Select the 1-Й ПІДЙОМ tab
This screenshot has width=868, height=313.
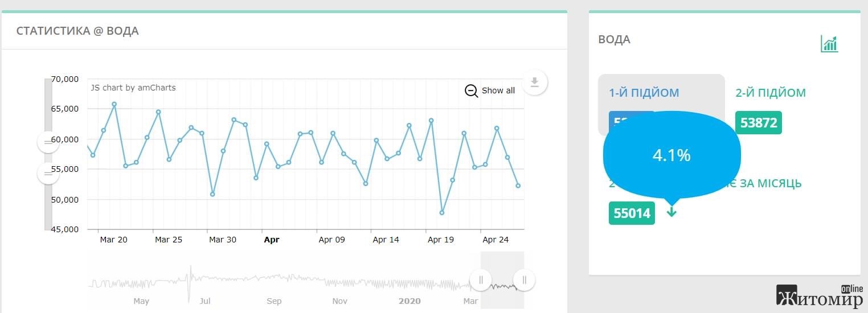[x=644, y=93]
